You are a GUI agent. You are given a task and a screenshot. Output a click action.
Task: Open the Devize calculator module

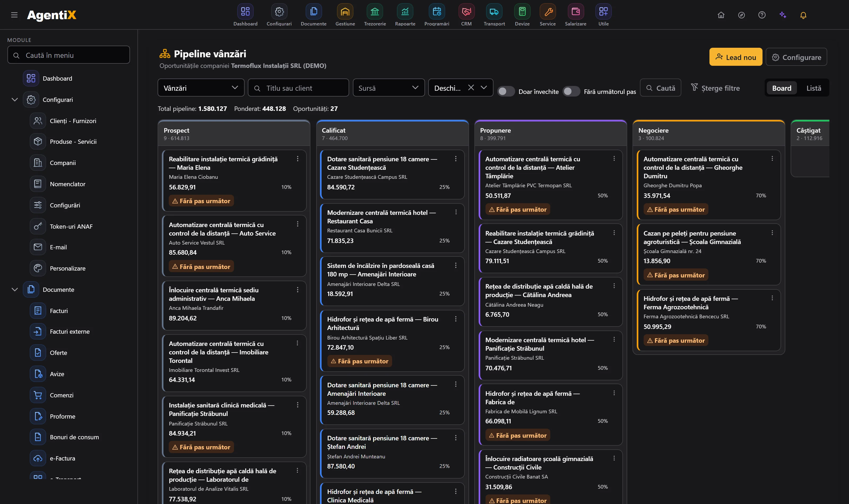[x=522, y=12]
